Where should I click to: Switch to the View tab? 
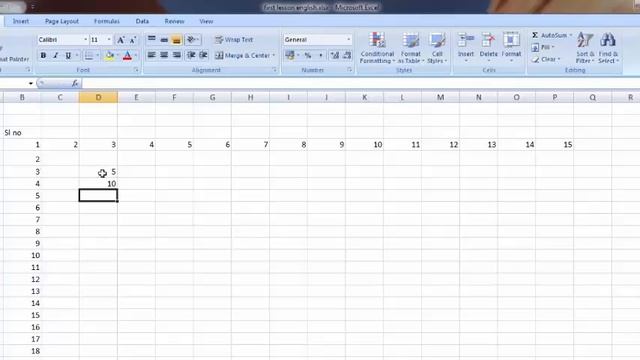click(x=206, y=21)
